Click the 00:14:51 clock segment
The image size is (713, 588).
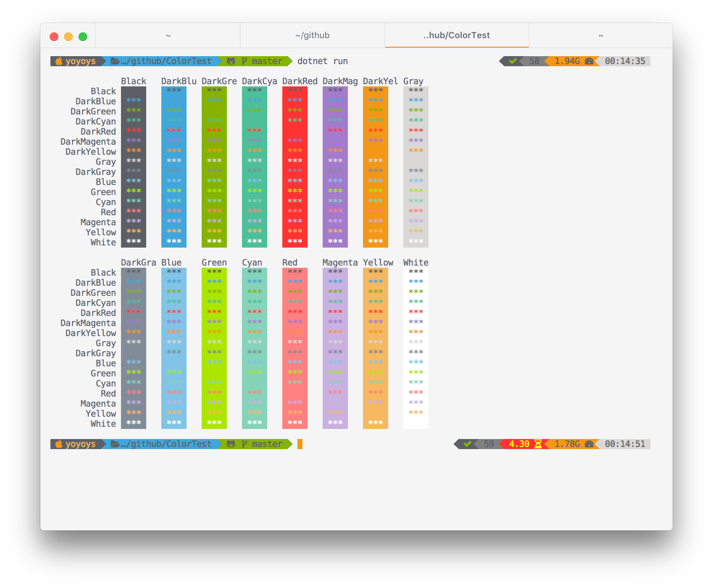[x=625, y=444]
